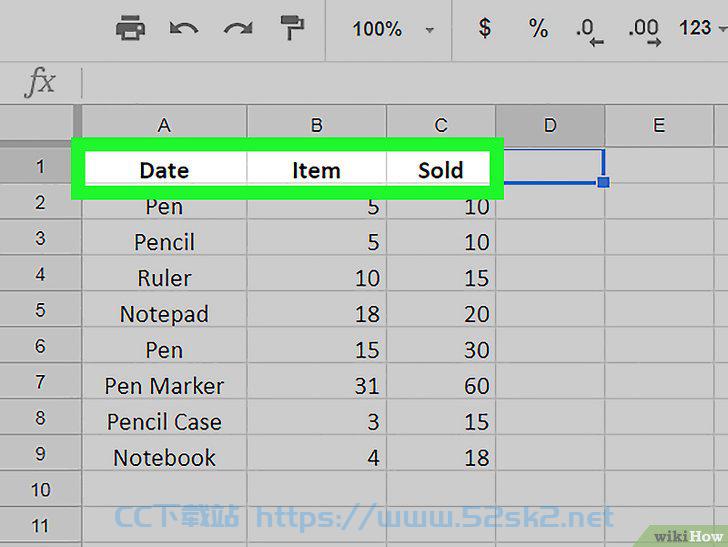
Task: Select the Pen Marker cell
Action: click(x=164, y=386)
